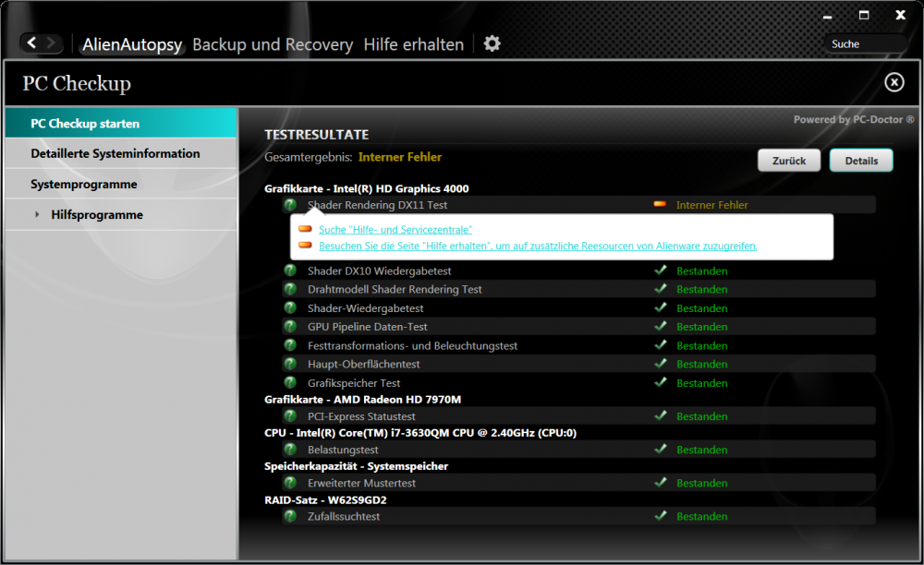Screen dimensions: 924x565
Task: Open Detaillierte Systeminformation in sidebar
Action: click(115, 154)
